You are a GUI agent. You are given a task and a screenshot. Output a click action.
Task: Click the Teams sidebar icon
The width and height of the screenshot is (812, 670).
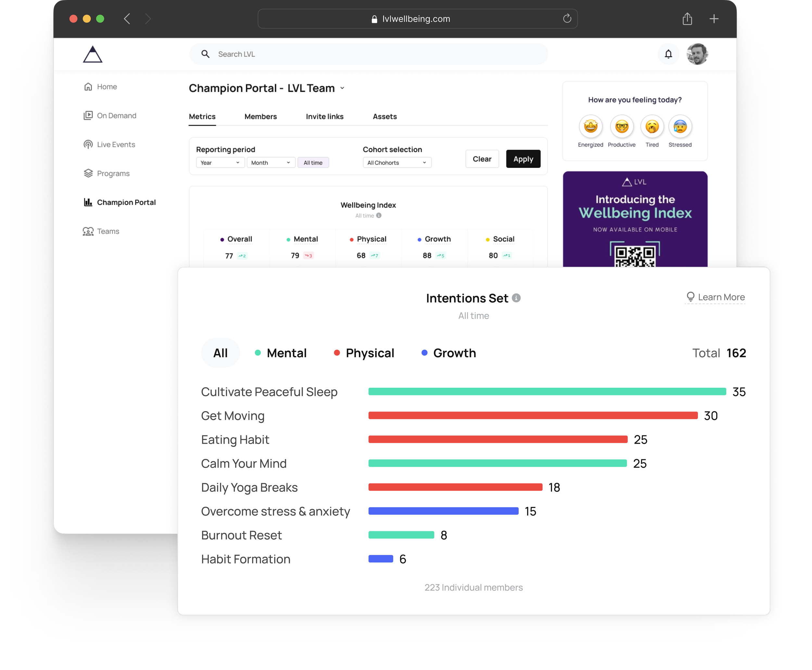coord(88,231)
